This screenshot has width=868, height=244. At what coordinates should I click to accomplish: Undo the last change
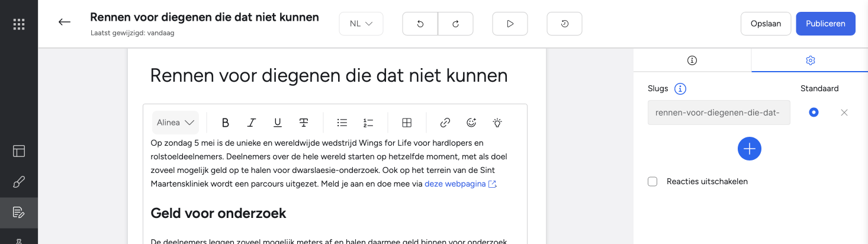(420, 24)
